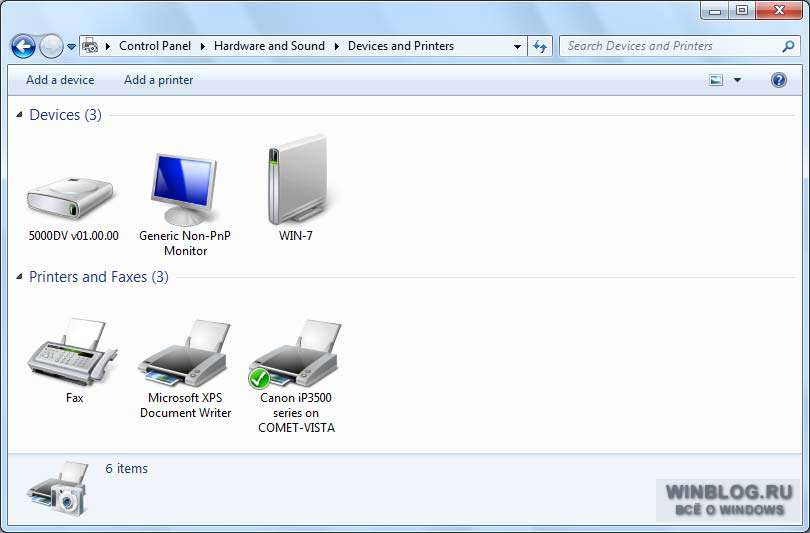Open the view options dropdown arrow

(737, 80)
